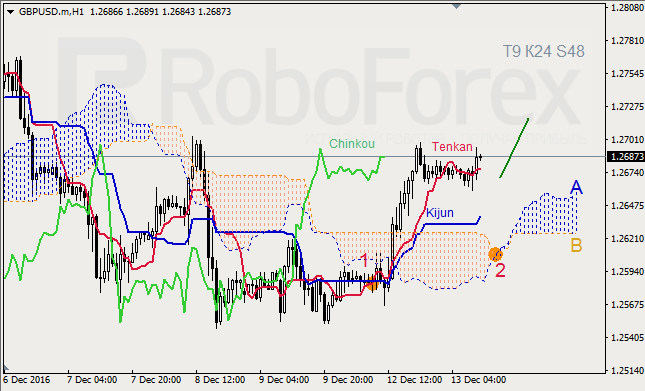The image size is (645, 391).
Task: Click the red number 2 annotation
Action: tap(500, 271)
